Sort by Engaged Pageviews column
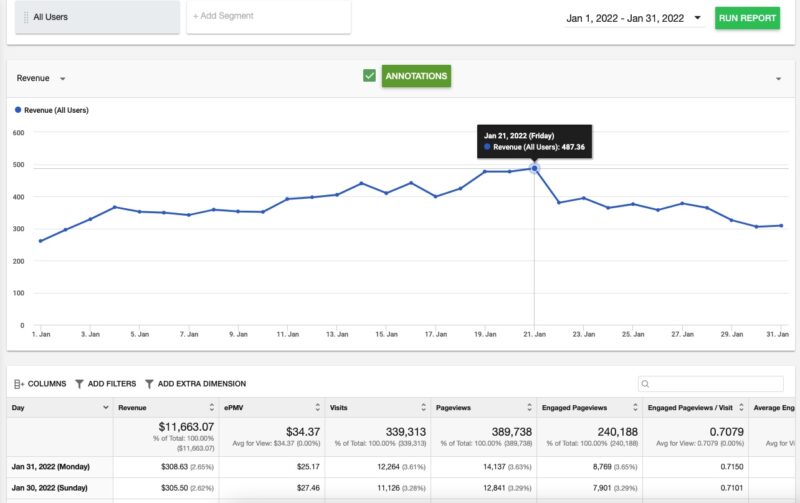800x503 pixels. [635, 407]
